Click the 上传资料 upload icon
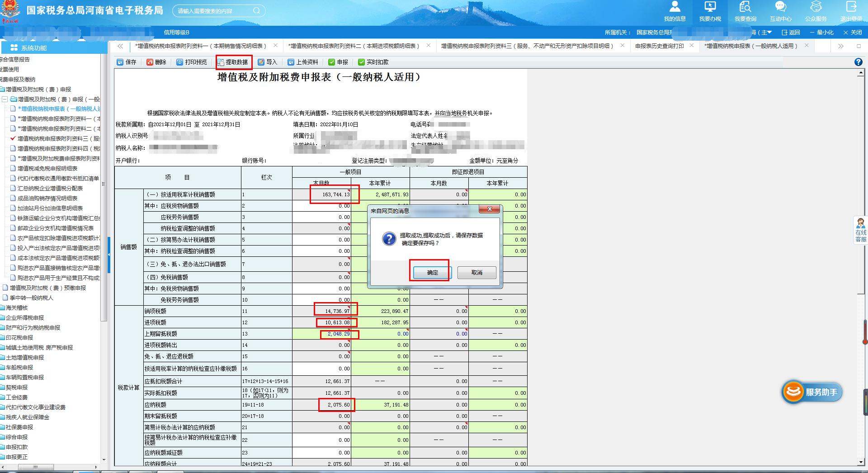 click(303, 62)
